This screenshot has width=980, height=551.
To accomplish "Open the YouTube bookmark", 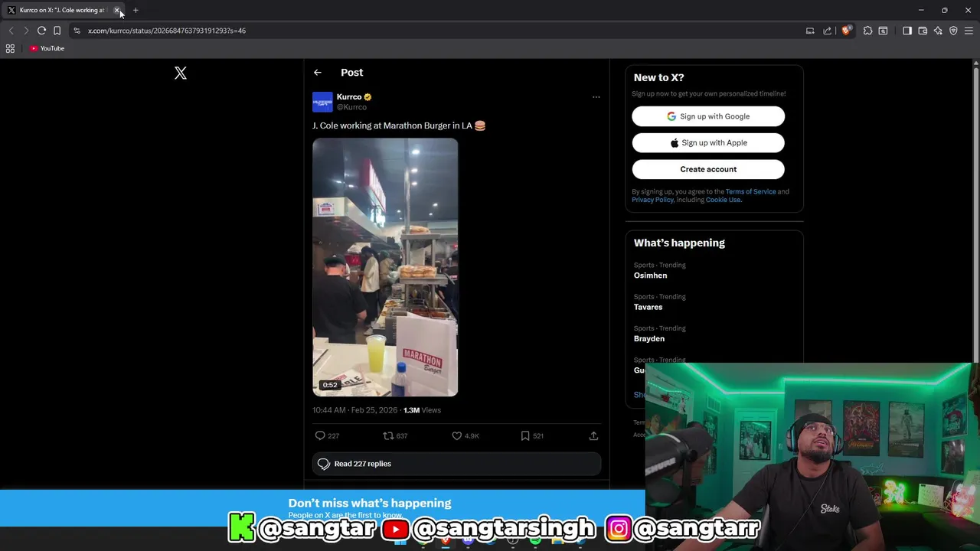I will 47,48.
